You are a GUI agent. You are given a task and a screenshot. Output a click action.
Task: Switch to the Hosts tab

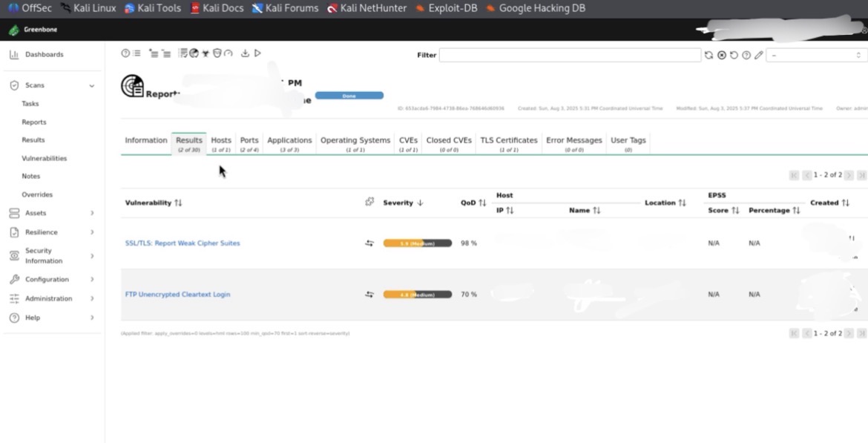pyautogui.click(x=221, y=140)
